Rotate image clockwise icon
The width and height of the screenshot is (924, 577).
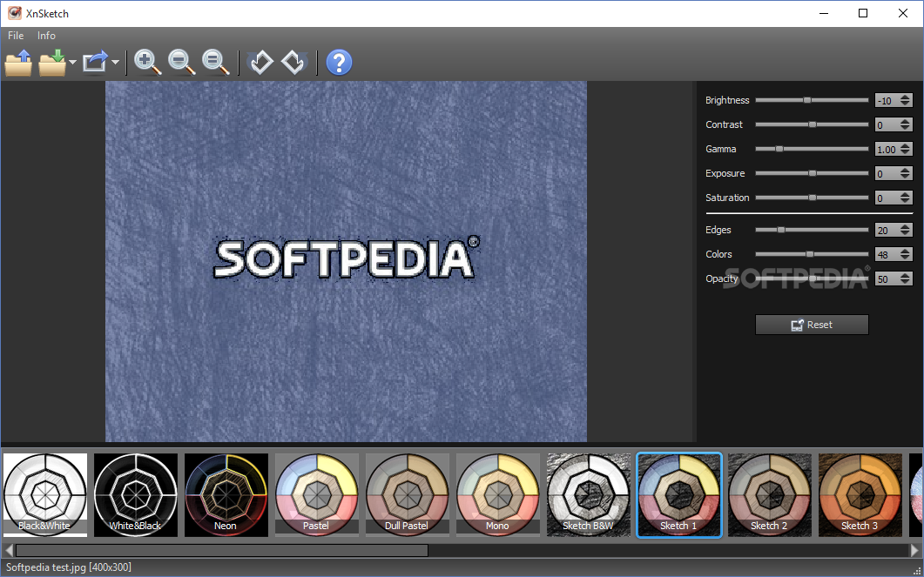293,63
